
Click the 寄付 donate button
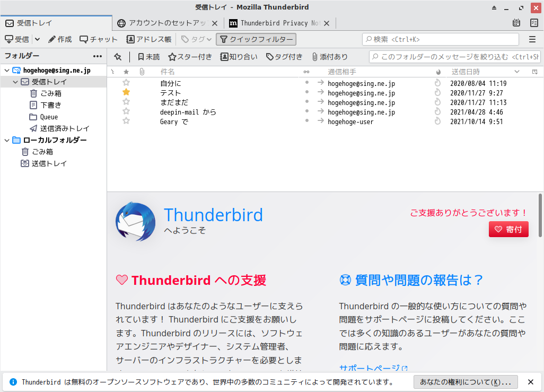coord(508,229)
